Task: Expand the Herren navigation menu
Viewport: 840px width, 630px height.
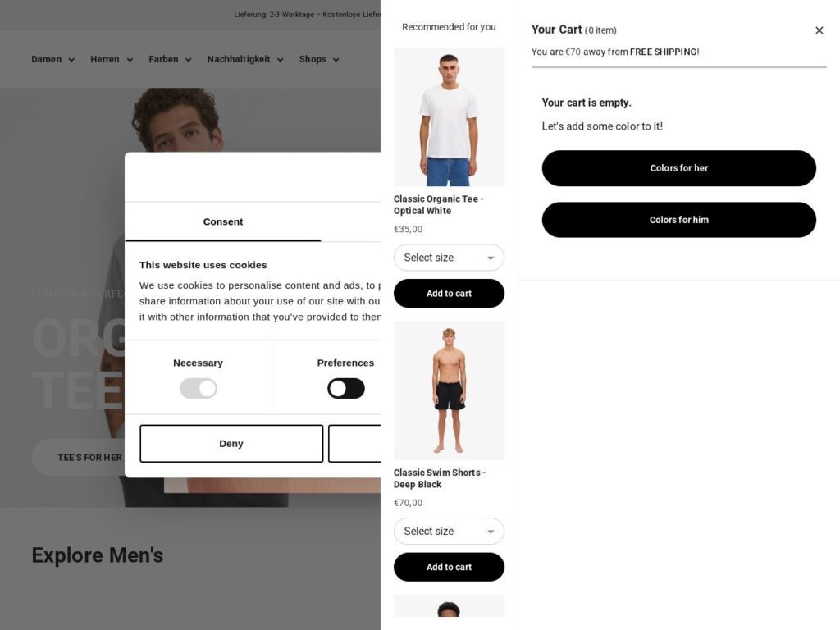Action: (x=112, y=59)
